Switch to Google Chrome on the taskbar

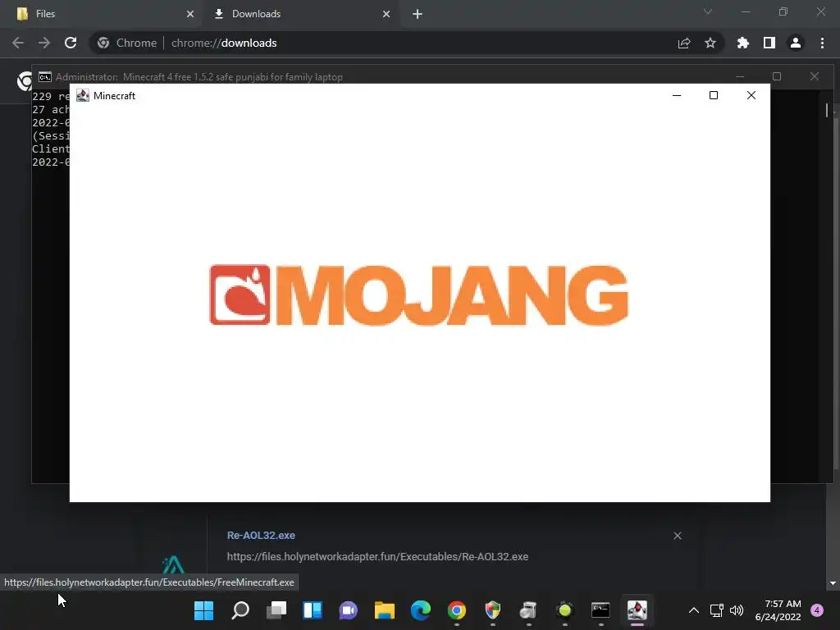(x=457, y=610)
